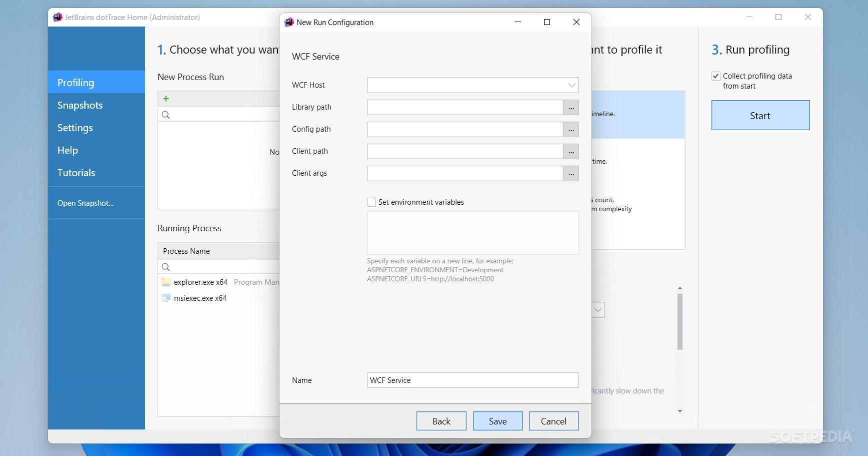Click the search icon under New Process Run

(x=166, y=115)
